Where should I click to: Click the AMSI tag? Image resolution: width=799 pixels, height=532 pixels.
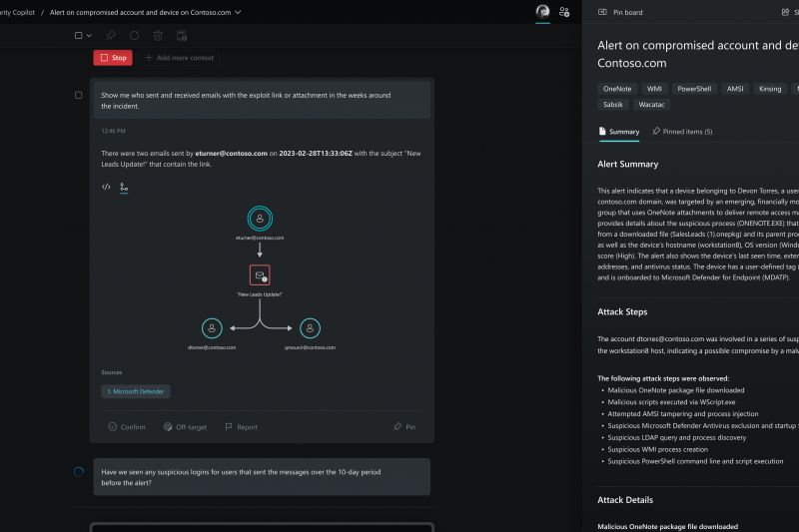point(735,89)
